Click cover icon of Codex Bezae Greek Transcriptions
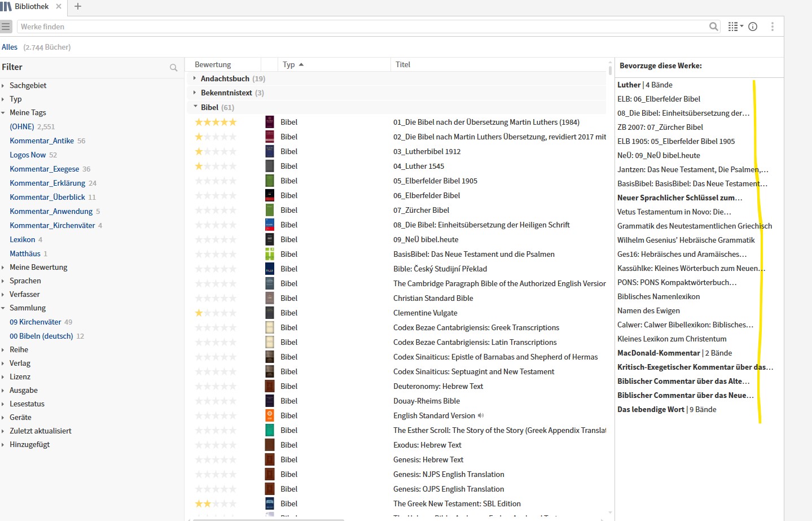 click(x=270, y=328)
